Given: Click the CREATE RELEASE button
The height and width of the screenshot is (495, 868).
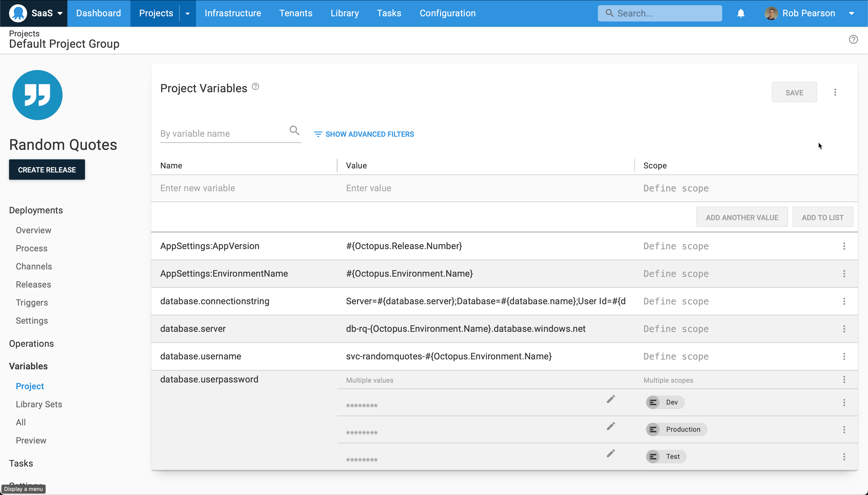Looking at the screenshot, I should point(47,169).
